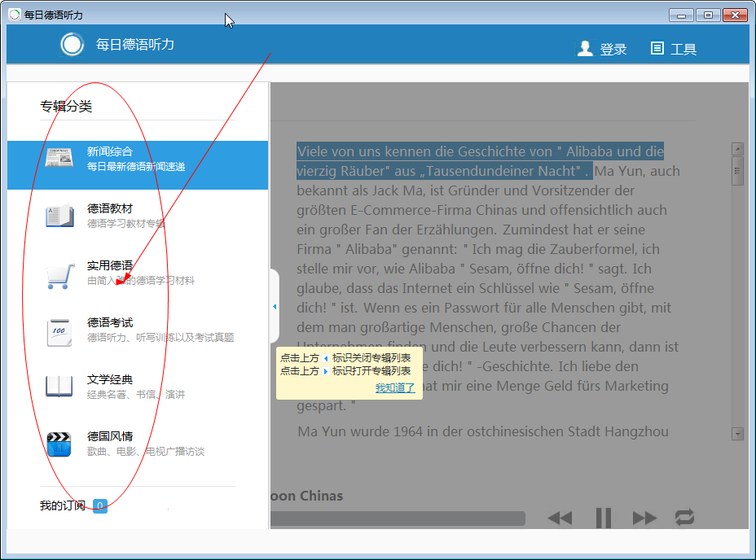Click the text 'Ma Yun wurde 1964'
This screenshot has height=560, width=756.
(361, 431)
